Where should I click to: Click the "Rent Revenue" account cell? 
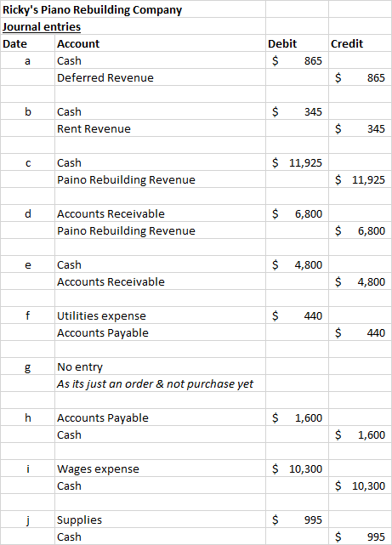tap(160, 128)
